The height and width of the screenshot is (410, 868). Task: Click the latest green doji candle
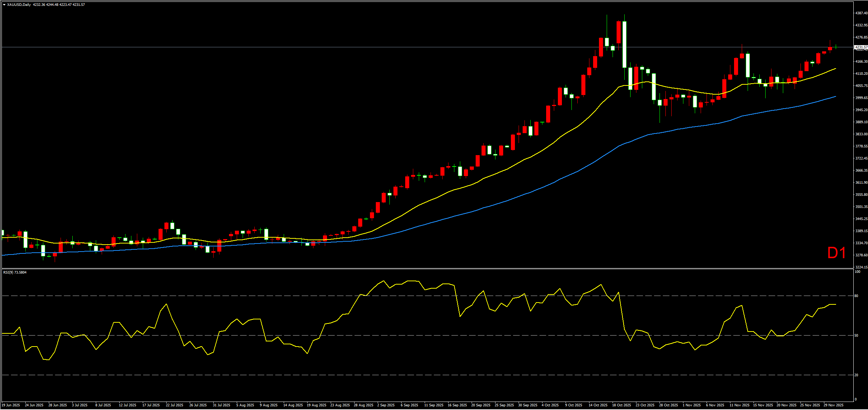point(836,47)
